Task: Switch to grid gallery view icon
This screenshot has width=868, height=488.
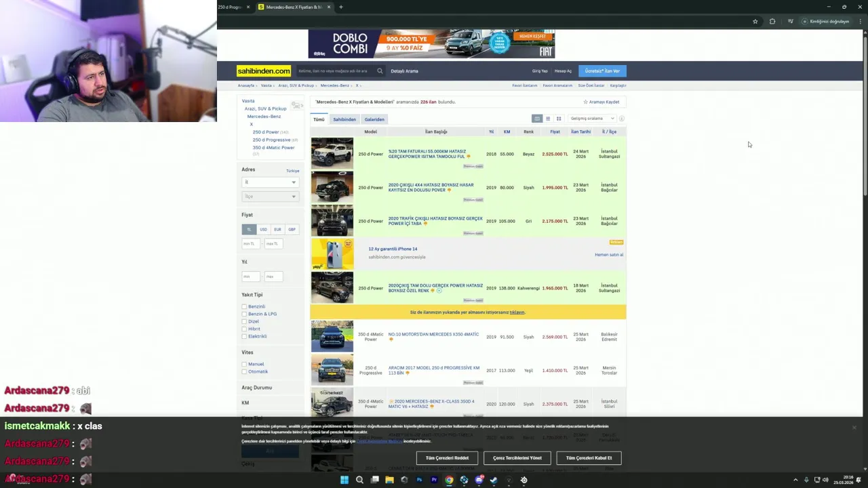Action: pos(559,119)
